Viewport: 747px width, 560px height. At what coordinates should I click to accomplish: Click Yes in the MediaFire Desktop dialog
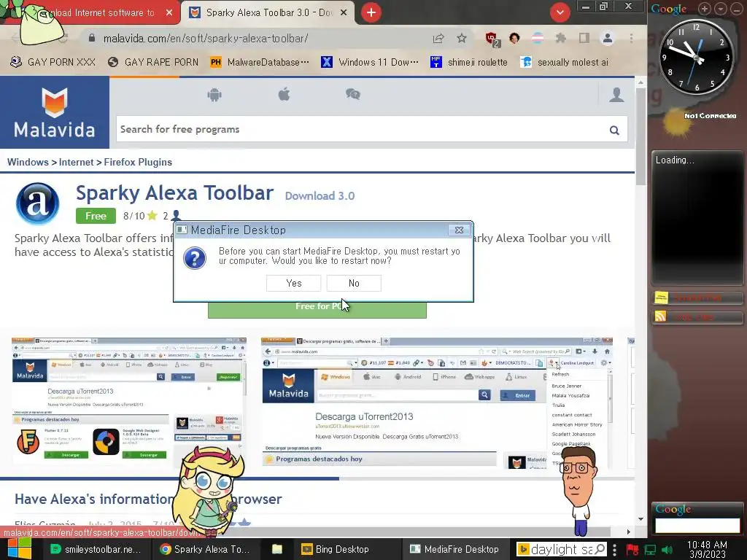click(293, 284)
